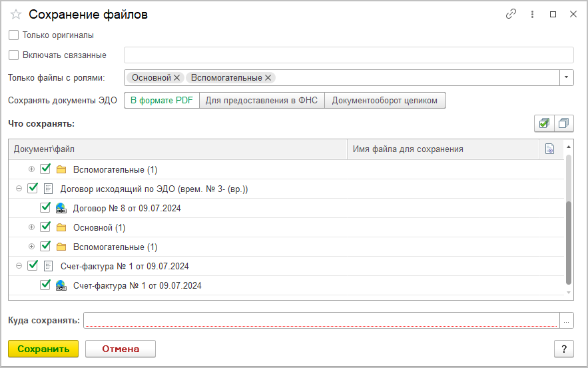Select the Для предоставления в ФНС option
This screenshot has height=368, width=588.
click(x=262, y=101)
